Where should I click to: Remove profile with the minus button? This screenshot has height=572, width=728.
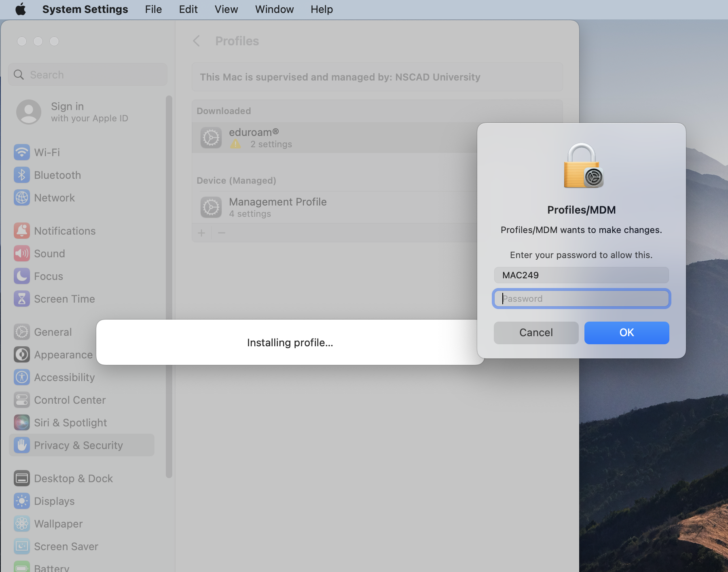[222, 233]
